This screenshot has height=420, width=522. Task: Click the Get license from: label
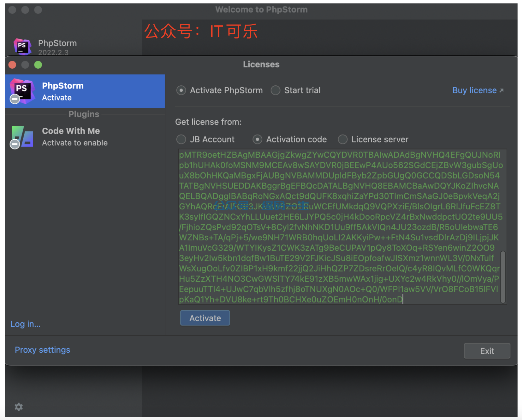(x=208, y=122)
